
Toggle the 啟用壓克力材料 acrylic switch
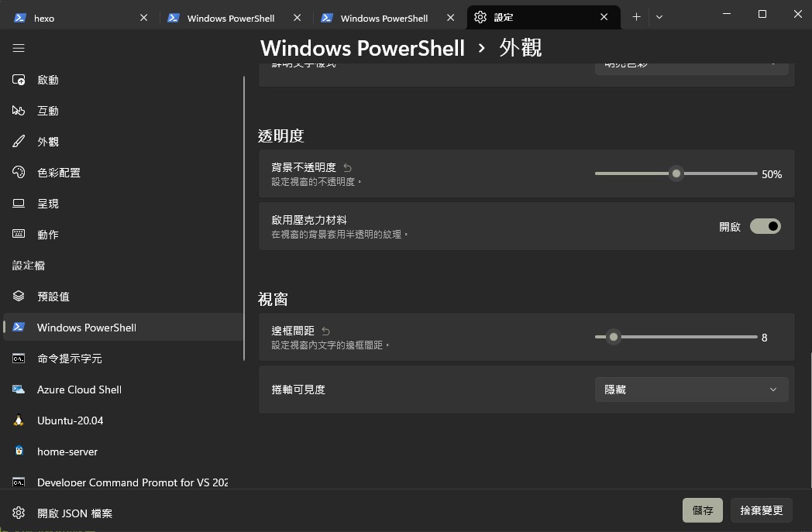[765, 226]
